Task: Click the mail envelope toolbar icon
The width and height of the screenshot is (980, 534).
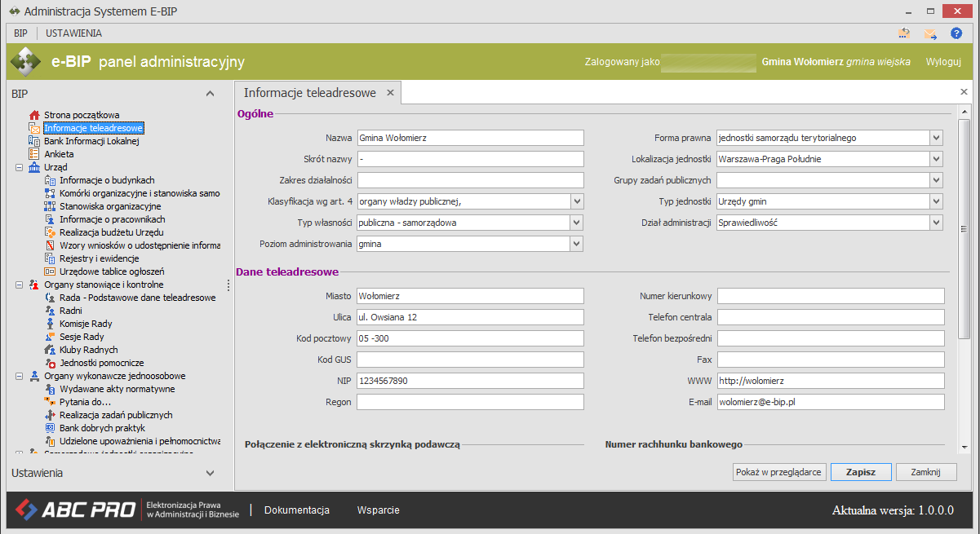Action: tap(930, 33)
